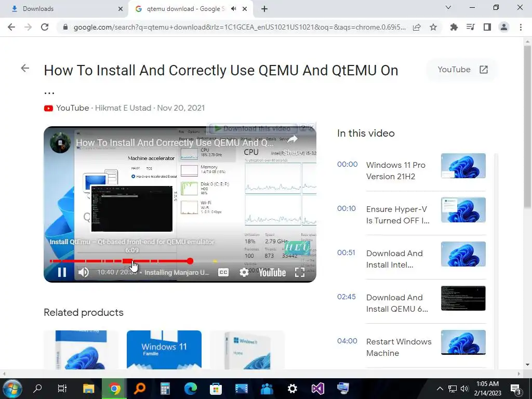
Task: Click the 'Download this video' overlay button
Action: tap(253, 129)
